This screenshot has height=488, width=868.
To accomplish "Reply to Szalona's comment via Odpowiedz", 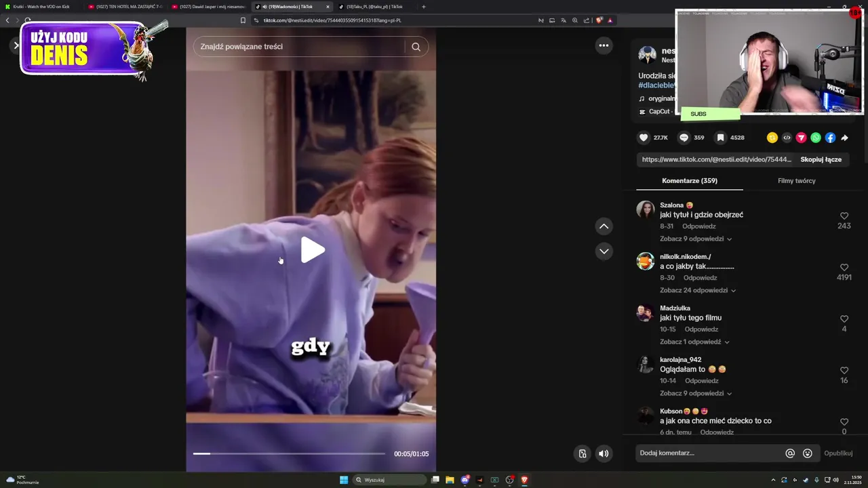I will (x=698, y=226).
